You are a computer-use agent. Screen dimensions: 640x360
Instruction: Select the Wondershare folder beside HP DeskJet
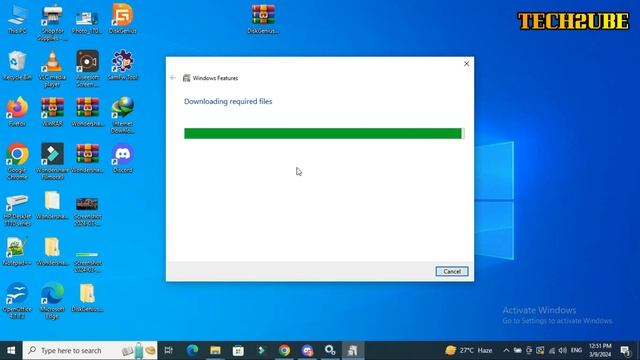pyautogui.click(x=53, y=205)
